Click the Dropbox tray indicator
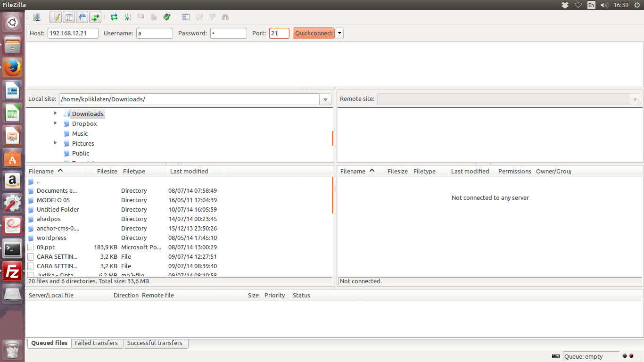The height and width of the screenshot is (362, 644). click(x=565, y=5)
